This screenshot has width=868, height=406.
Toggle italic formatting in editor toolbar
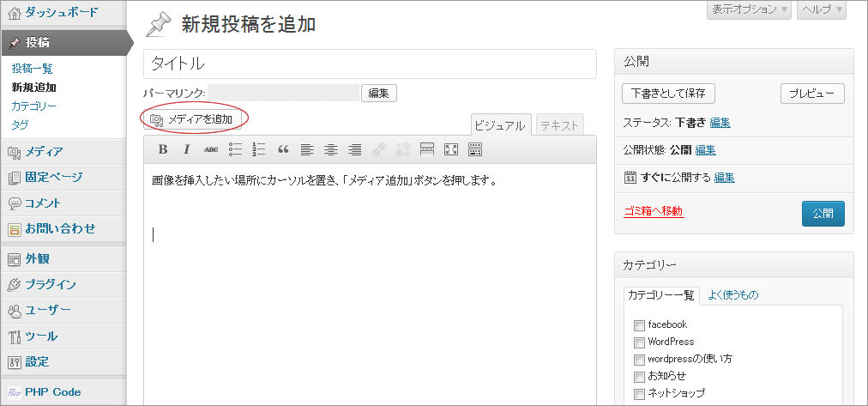point(187,149)
